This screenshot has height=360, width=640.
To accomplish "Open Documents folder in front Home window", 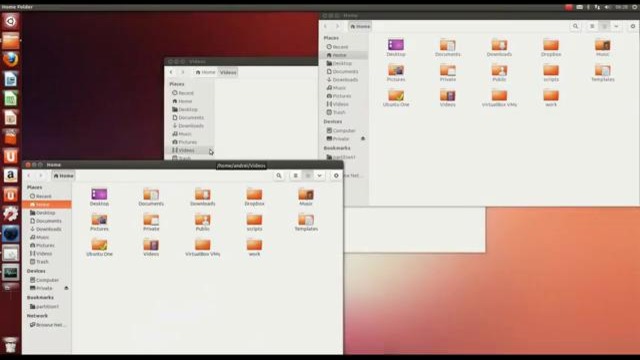I will [151, 197].
